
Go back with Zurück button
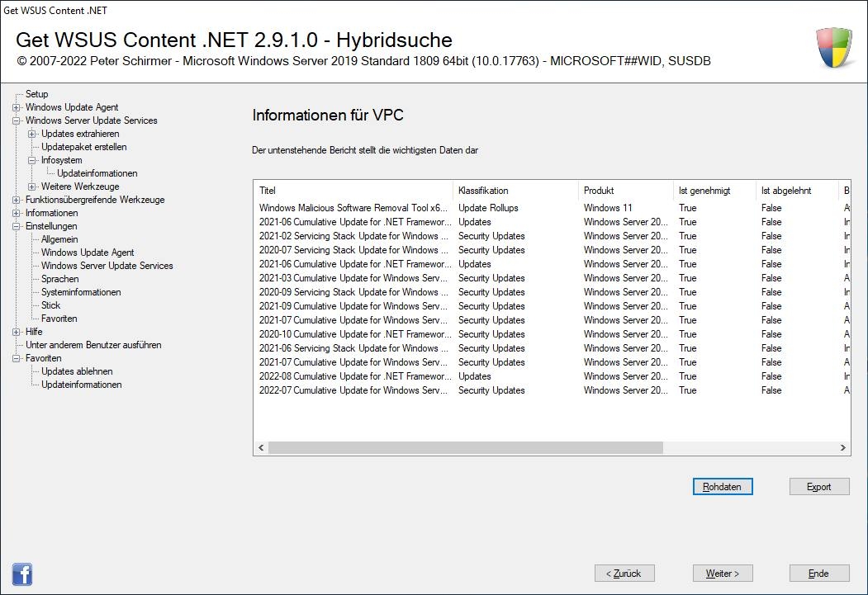pos(624,574)
